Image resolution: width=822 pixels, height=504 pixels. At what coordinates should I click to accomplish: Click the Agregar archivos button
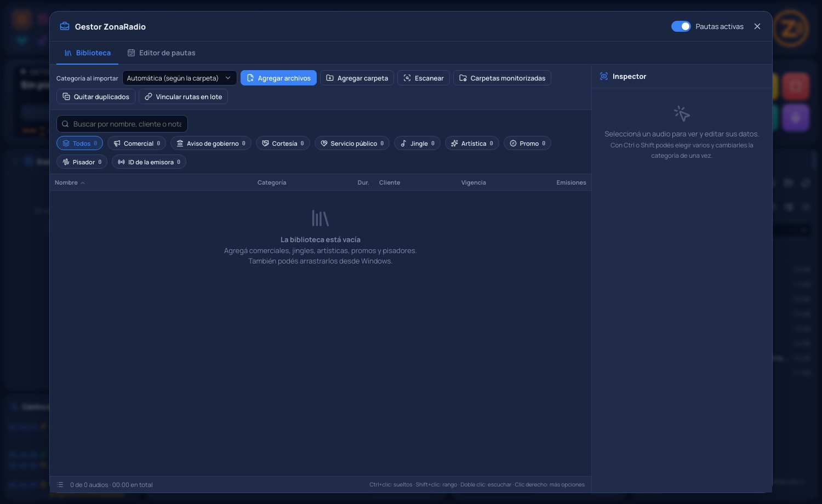[278, 78]
